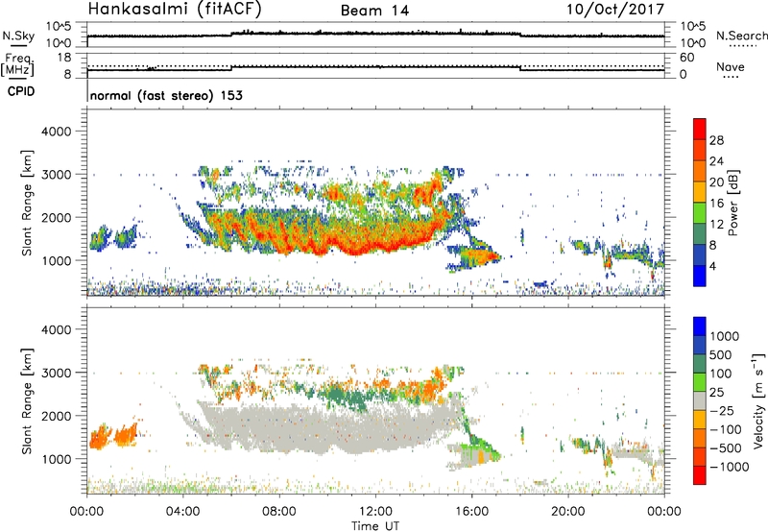Click the 'N.Sky' axis label

click(x=18, y=36)
